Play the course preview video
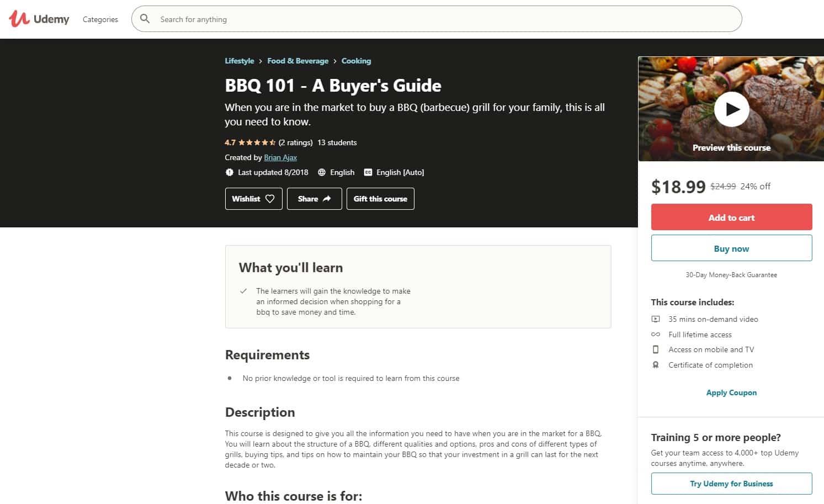Screen dimensions: 824x504 pyautogui.click(x=731, y=109)
